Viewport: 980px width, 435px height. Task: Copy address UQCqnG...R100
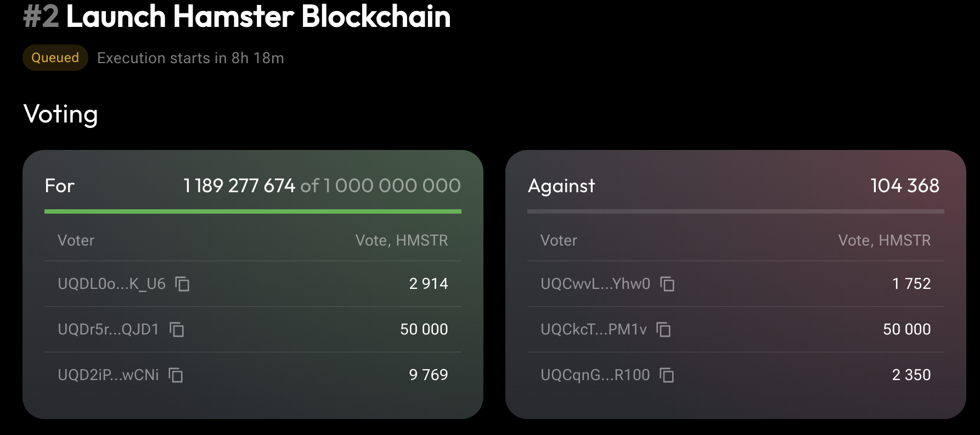(667, 375)
